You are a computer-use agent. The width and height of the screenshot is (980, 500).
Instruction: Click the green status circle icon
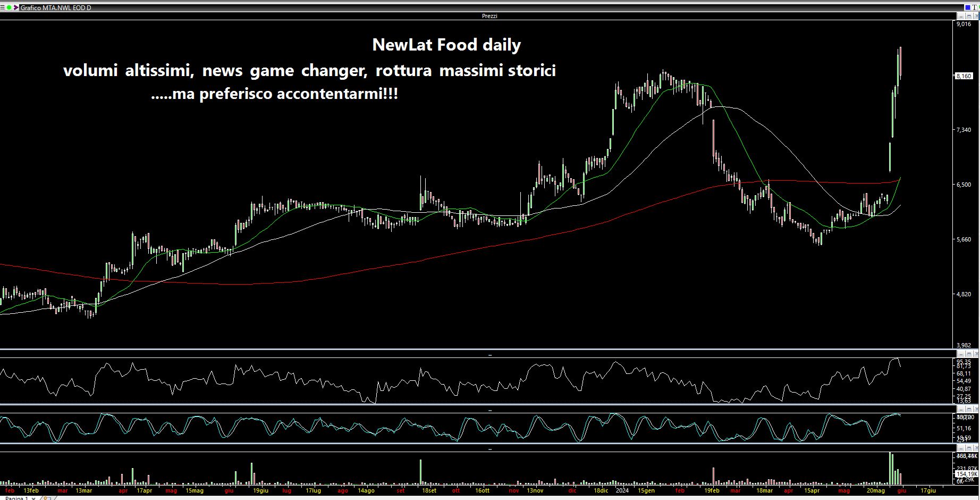[x=9, y=7]
